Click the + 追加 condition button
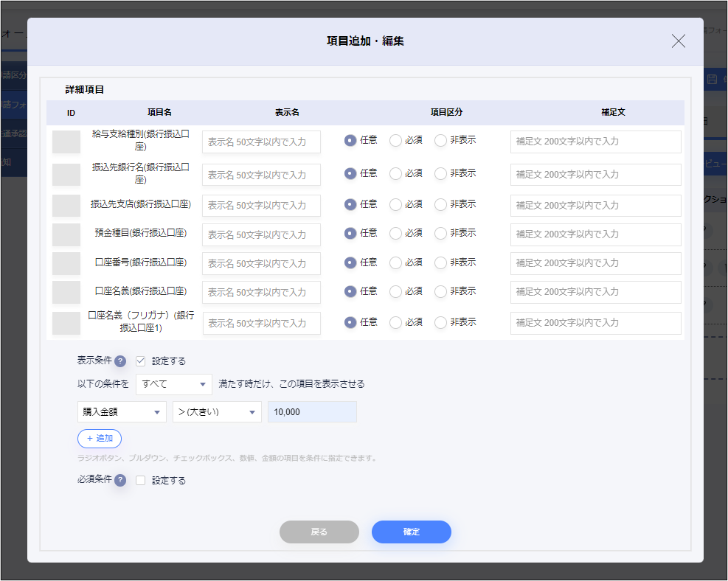This screenshot has height=581, width=728. click(100, 439)
